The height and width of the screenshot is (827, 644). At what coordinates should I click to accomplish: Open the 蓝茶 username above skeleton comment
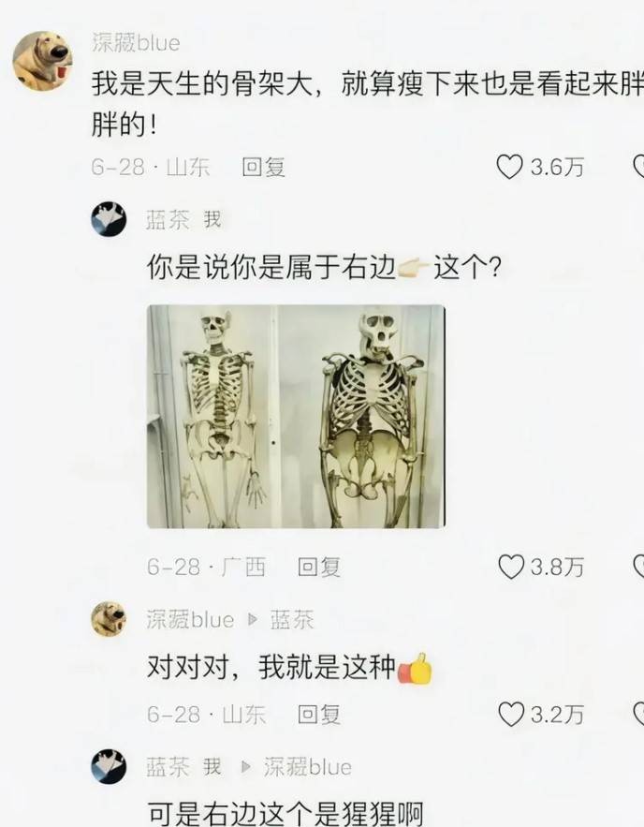coord(168,219)
